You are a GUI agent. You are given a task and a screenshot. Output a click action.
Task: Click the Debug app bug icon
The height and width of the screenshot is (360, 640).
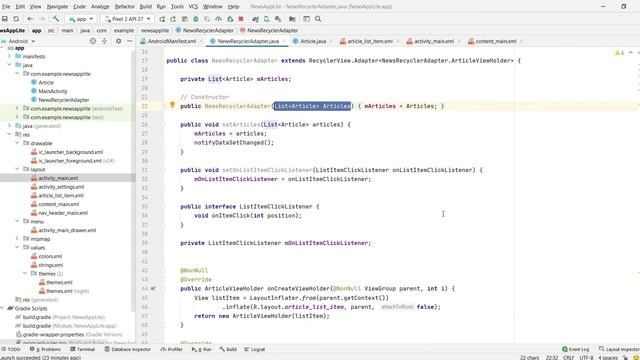point(196,19)
